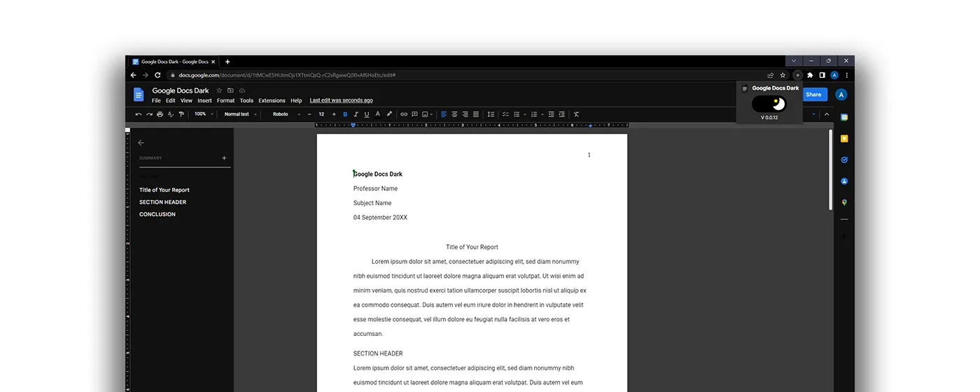Viewport: 980px width, 392px height.
Task: Open Google Calendar side panel icon
Action: (844, 117)
